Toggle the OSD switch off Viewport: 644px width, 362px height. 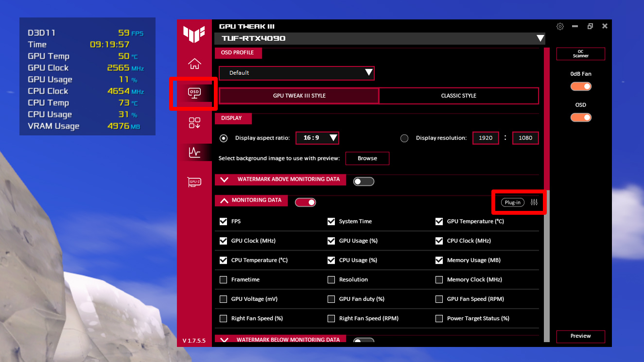point(581,118)
